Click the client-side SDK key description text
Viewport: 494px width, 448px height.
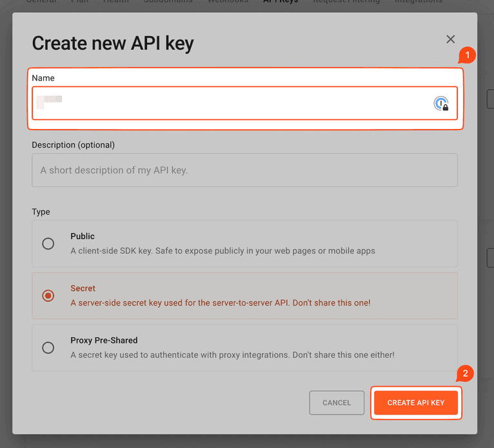tap(222, 251)
